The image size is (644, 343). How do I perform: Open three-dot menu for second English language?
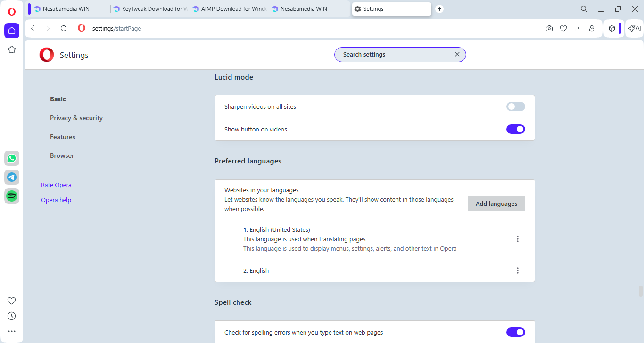[x=517, y=270]
